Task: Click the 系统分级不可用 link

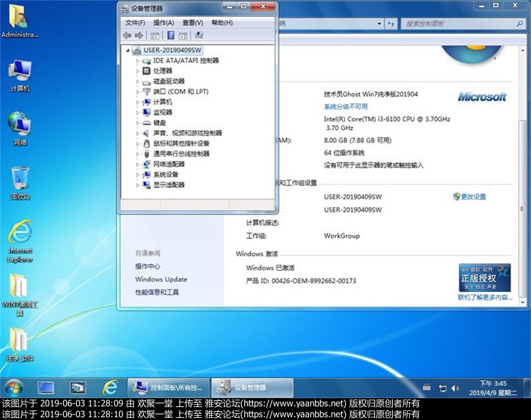Action: [346, 107]
